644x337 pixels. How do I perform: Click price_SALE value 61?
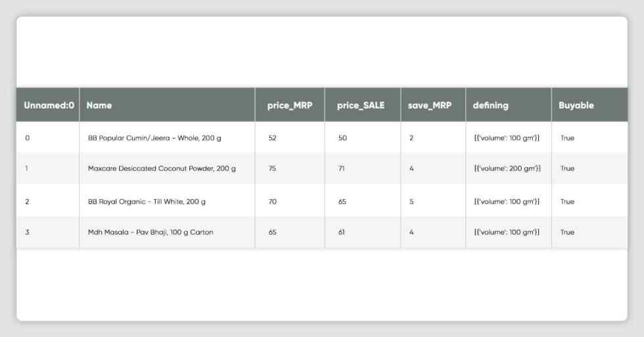[341, 232]
